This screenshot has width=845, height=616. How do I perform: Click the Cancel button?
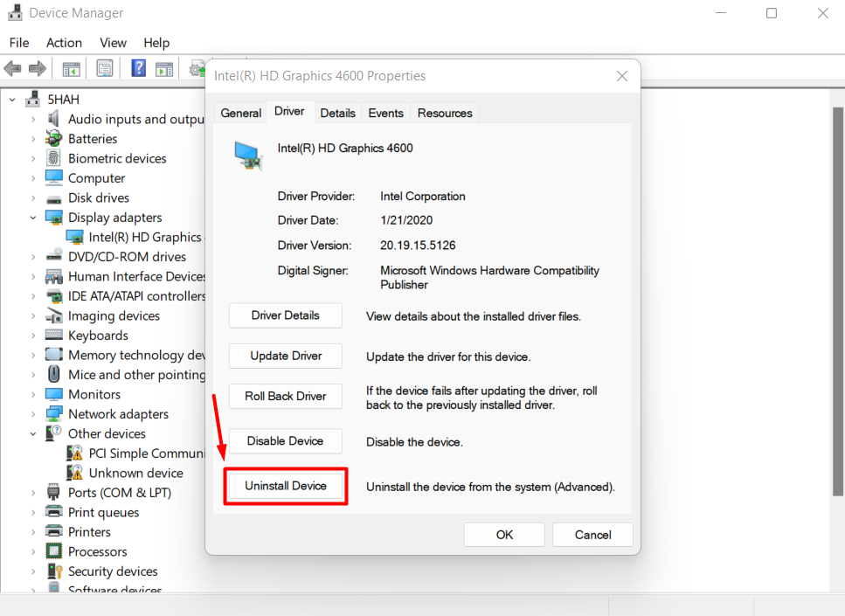592,535
